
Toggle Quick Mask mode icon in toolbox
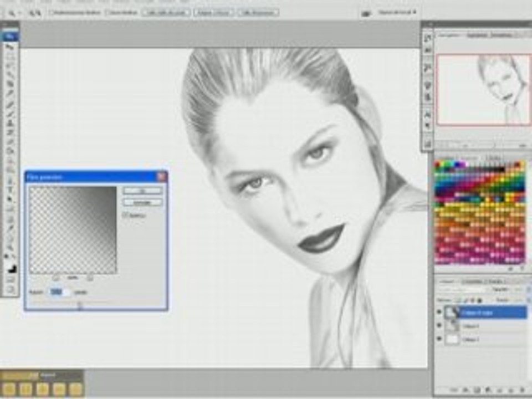(x=10, y=279)
